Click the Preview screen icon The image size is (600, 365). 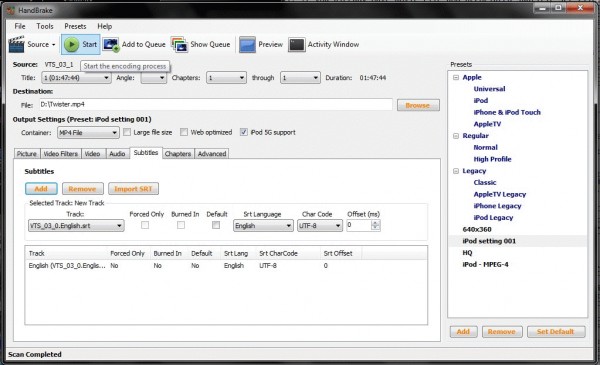(247, 45)
